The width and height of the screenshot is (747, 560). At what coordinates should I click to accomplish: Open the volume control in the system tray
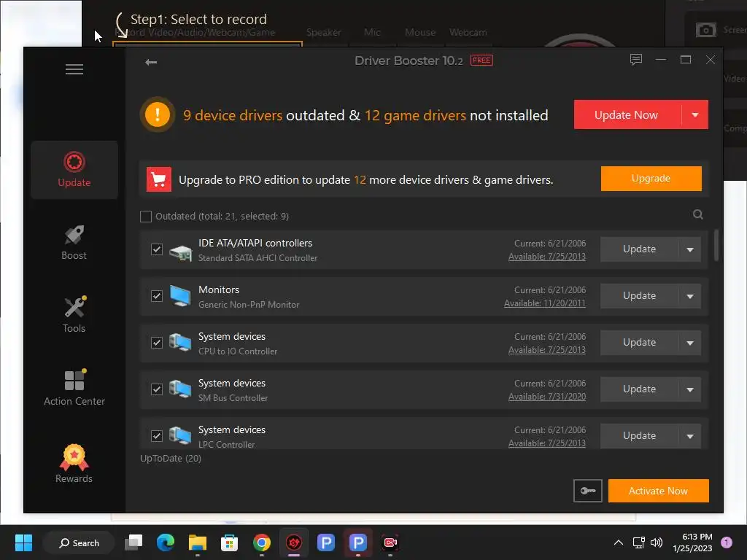(x=657, y=542)
